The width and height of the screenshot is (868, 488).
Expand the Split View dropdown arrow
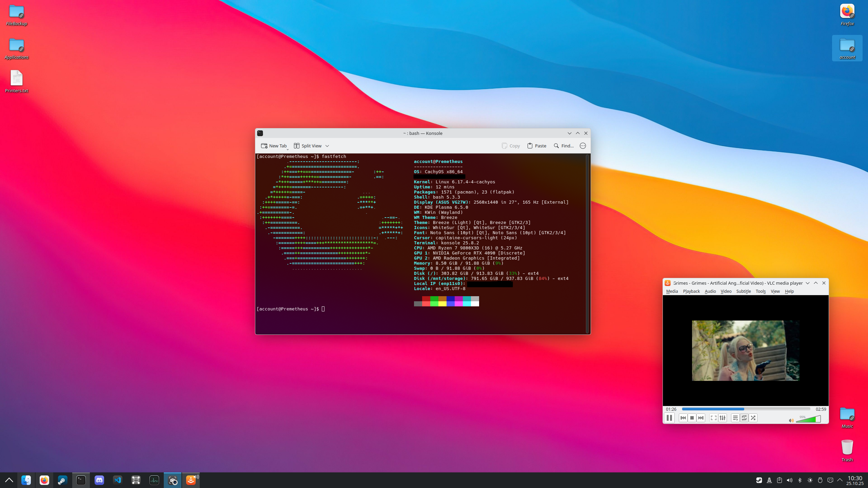click(x=327, y=146)
